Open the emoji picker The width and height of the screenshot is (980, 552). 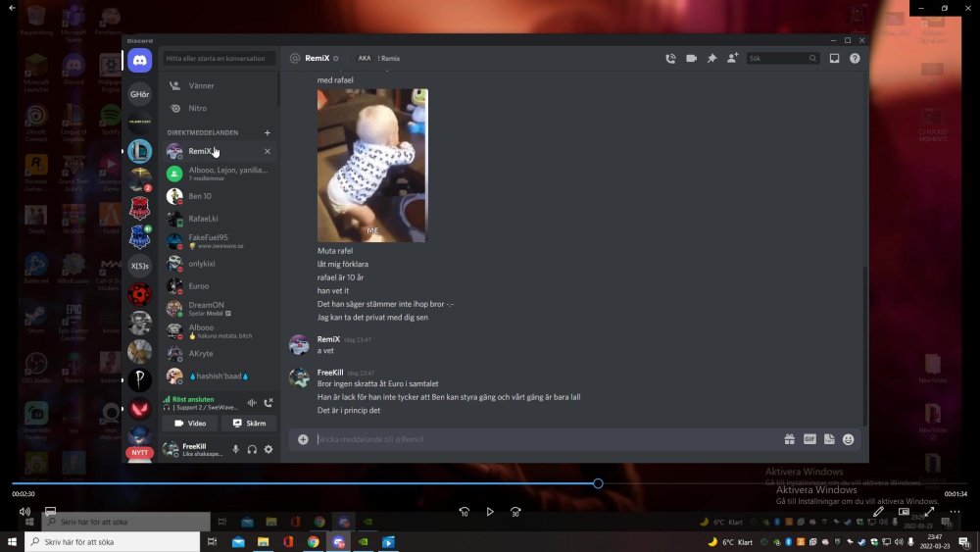[x=848, y=439]
